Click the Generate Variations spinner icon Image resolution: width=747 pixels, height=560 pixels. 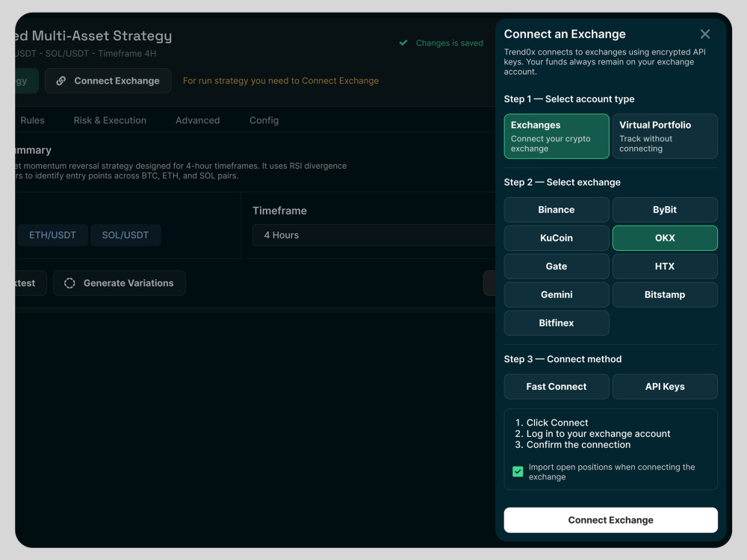coord(69,283)
